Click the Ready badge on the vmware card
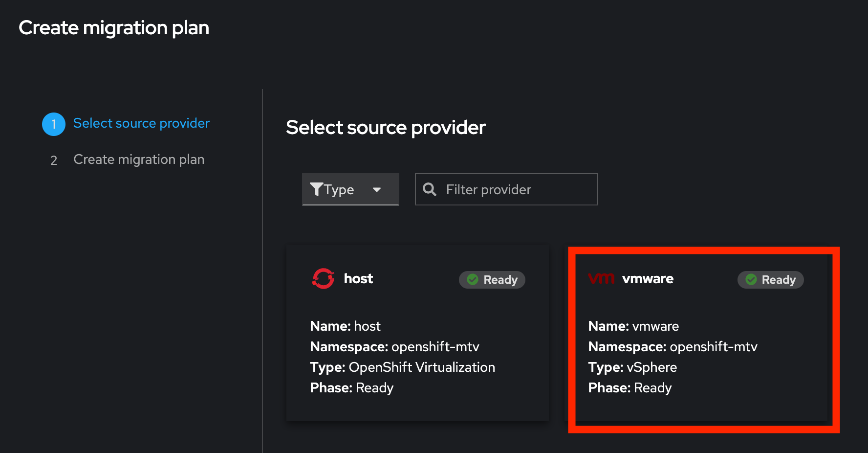 770,280
